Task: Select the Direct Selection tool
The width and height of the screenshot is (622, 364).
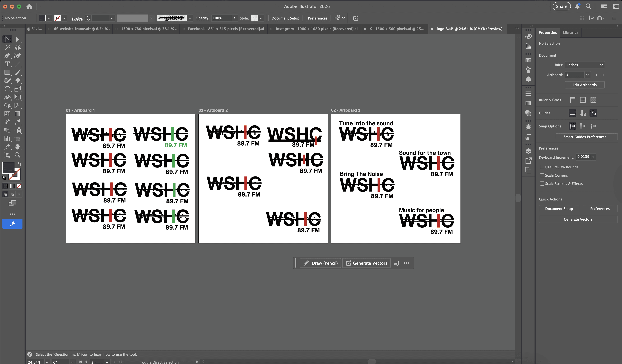Action: [17, 39]
